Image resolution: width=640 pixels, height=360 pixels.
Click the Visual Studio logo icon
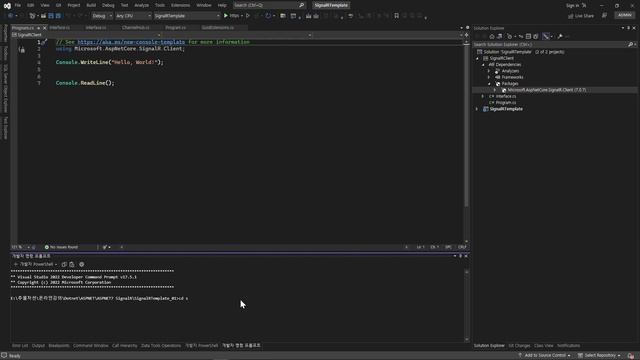click(7, 5)
